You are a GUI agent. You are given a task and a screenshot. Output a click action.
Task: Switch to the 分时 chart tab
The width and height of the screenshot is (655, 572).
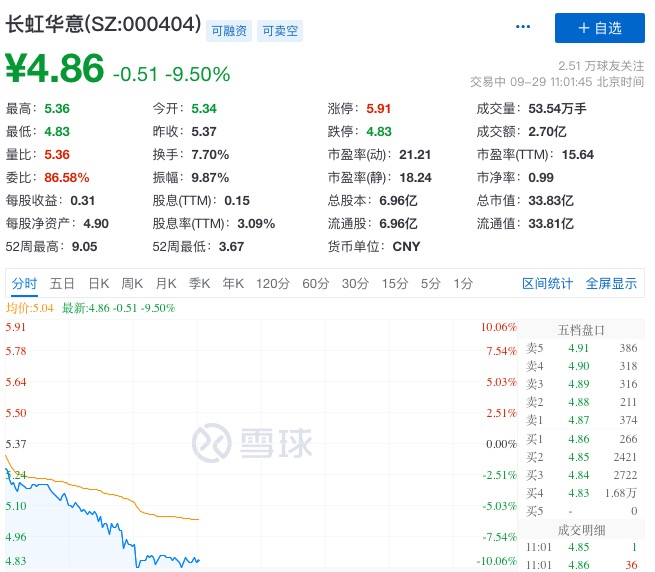(24, 284)
